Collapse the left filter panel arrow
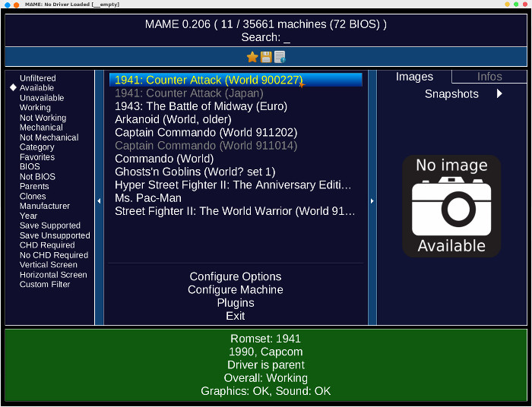Image resolution: width=532 pixels, height=407 pixels. (x=99, y=201)
